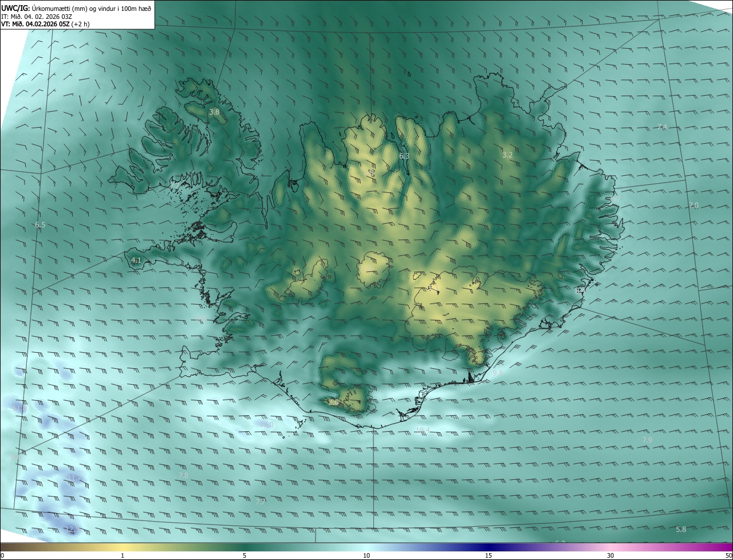This screenshot has height=560, width=733.
Task: Click the 15 tick on the color scale
Action: [488, 555]
